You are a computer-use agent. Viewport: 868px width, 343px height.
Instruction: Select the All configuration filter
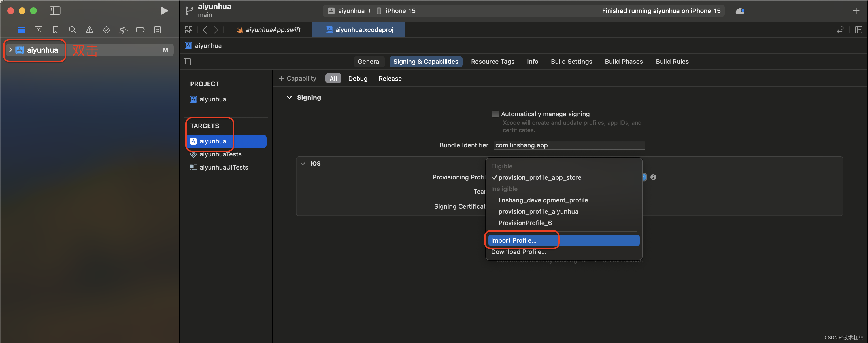tap(333, 79)
